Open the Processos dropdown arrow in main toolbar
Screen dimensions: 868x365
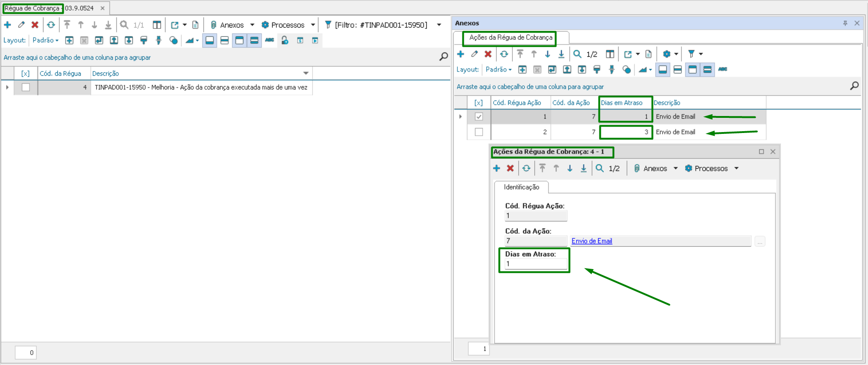click(313, 25)
